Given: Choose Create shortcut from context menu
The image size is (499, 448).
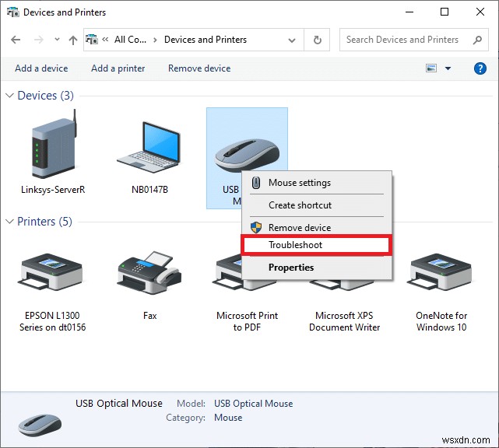Looking at the screenshot, I should click(x=317, y=205).
